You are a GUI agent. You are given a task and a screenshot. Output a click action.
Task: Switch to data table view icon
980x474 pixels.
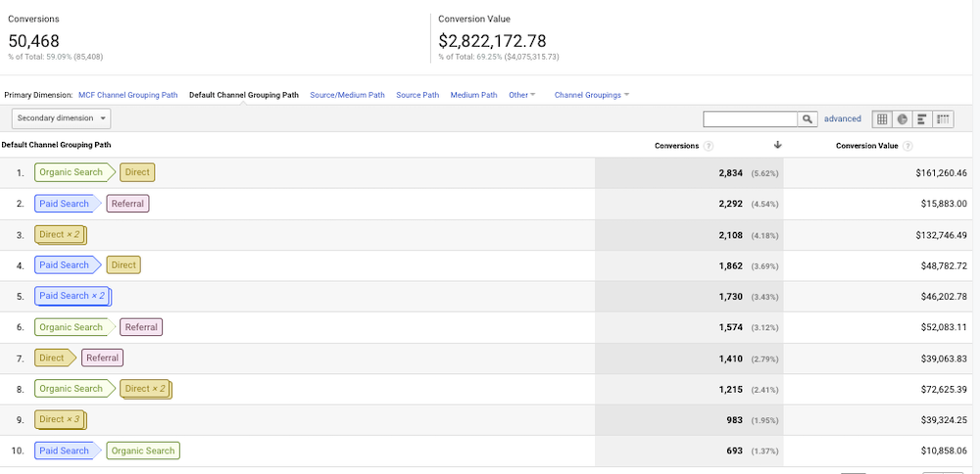point(882,118)
